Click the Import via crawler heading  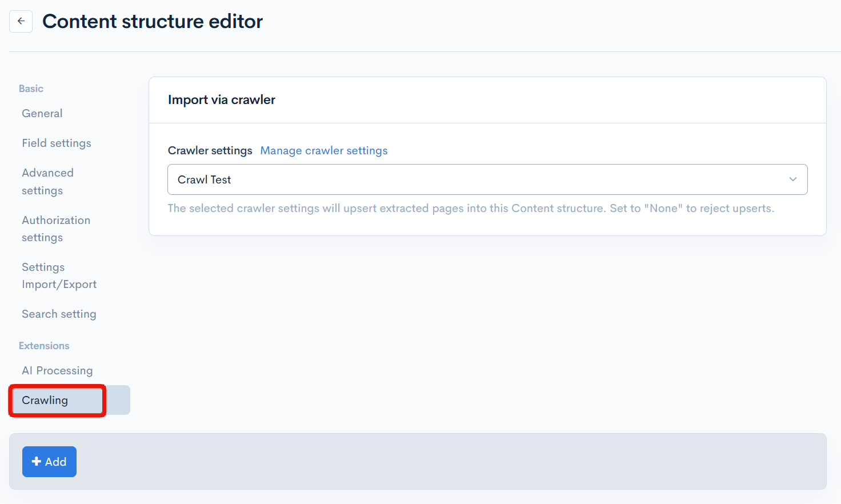point(222,99)
